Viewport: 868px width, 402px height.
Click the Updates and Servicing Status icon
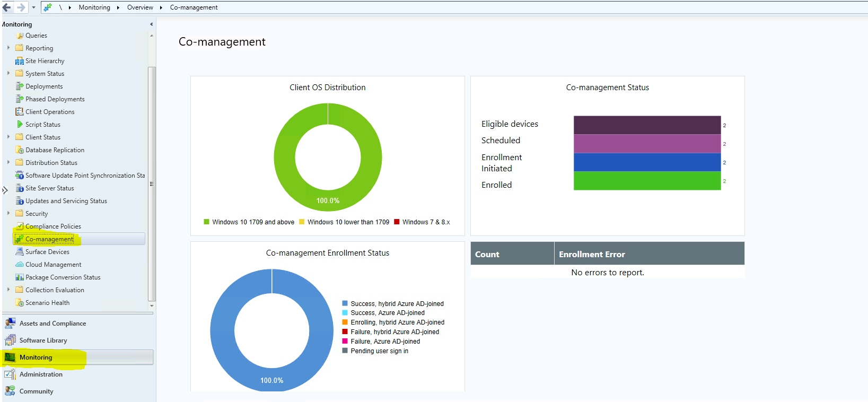pyautogui.click(x=20, y=201)
